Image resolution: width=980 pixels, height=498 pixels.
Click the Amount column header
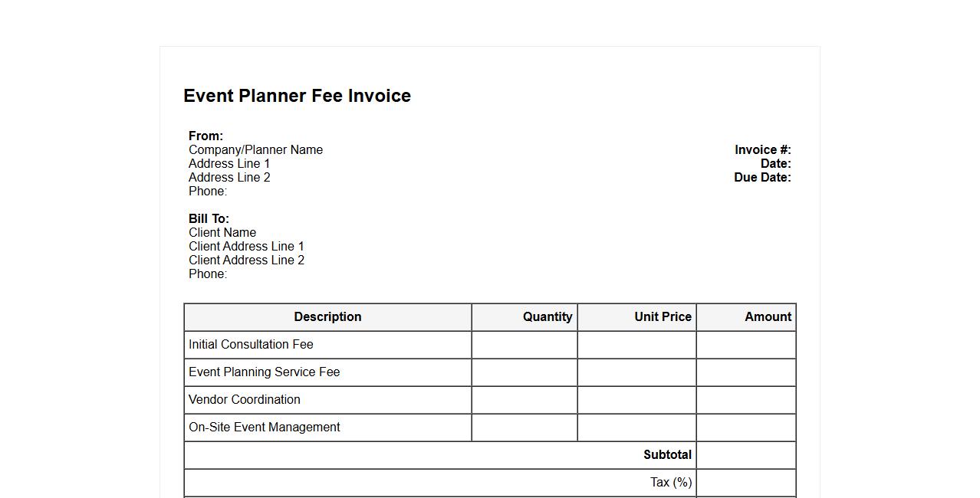[768, 317]
